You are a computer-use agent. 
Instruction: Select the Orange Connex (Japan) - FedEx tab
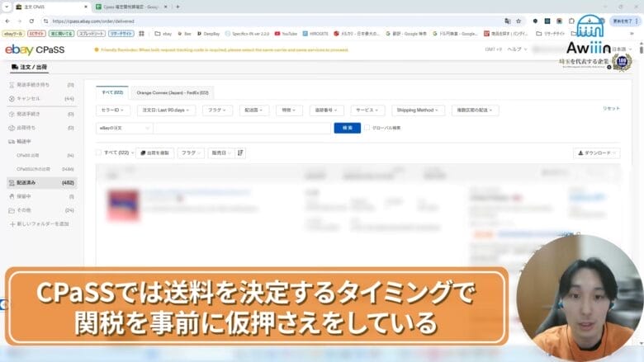click(173, 93)
